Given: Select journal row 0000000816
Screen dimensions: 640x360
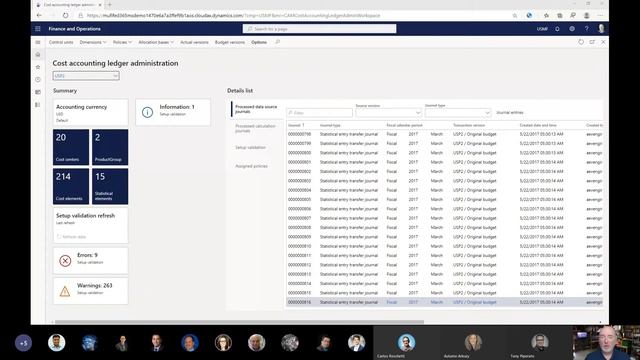Looking at the screenshot, I should click(444, 302).
